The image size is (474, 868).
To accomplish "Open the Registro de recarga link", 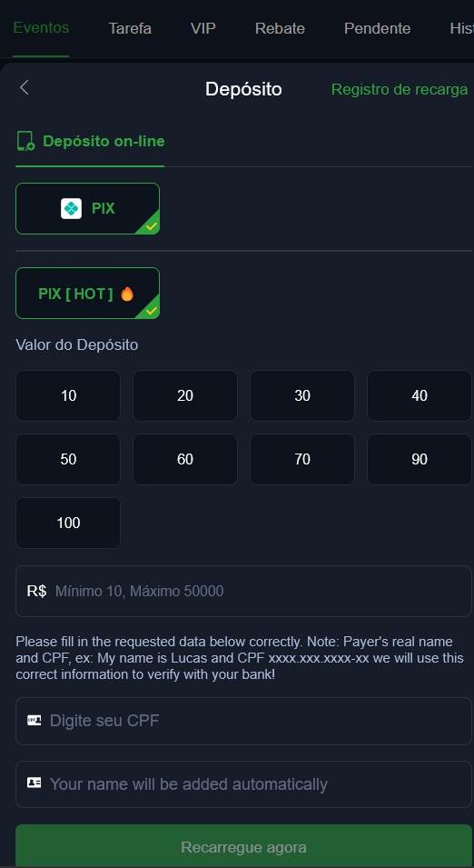I will click(x=400, y=89).
